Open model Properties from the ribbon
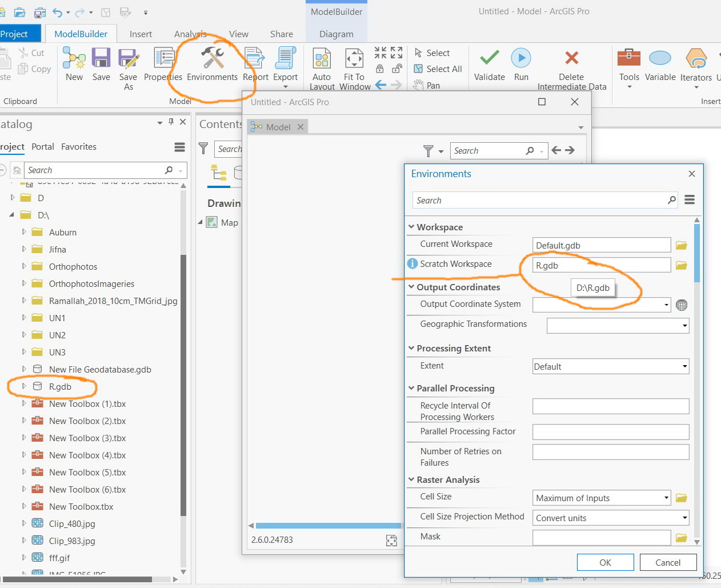Viewport: 721px width, 588px height. click(x=163, y=63)
